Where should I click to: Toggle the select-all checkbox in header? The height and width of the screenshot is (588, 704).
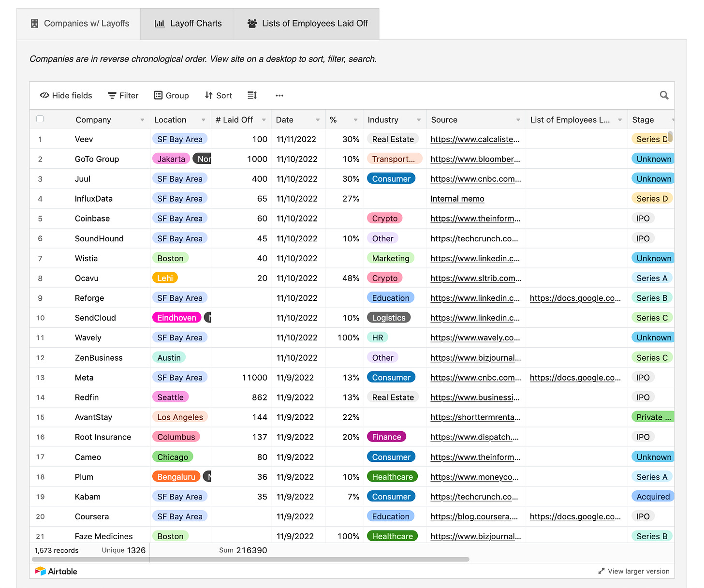click(x=40, y=119)
